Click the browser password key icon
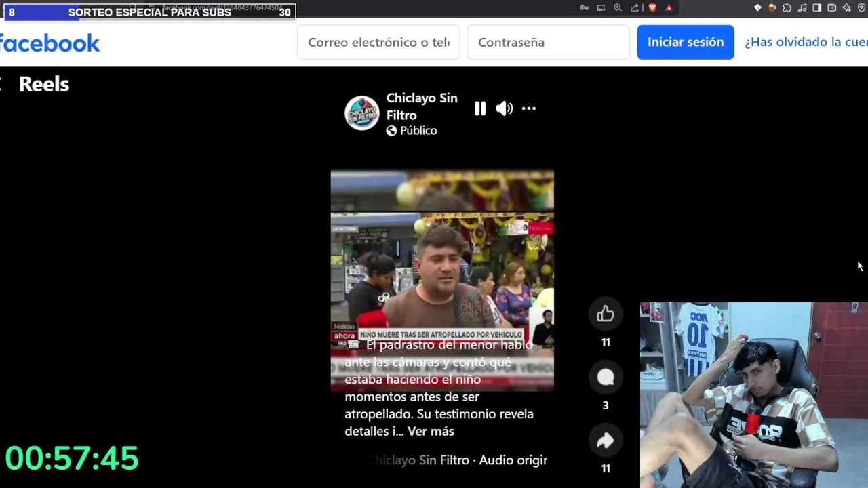This screenshot has height=488, width=868. coord(584,8)
